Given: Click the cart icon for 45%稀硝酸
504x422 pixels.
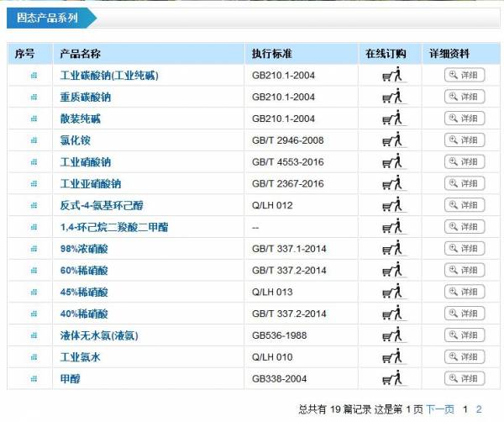Looking at the screenshot, I should (391, 292).
